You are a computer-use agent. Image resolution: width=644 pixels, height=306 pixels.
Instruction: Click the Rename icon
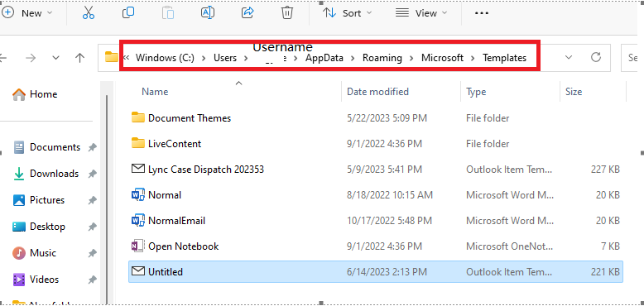coord(208,13)
